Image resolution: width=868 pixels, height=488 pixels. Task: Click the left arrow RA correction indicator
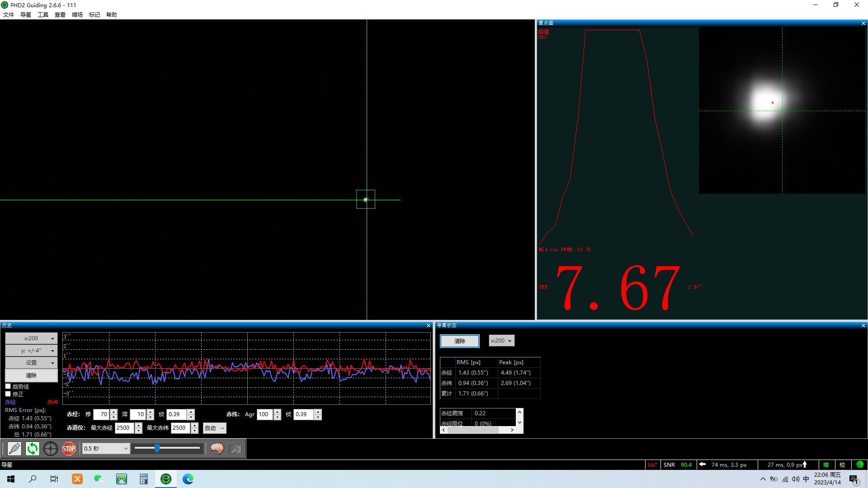(x=702, y=464)
